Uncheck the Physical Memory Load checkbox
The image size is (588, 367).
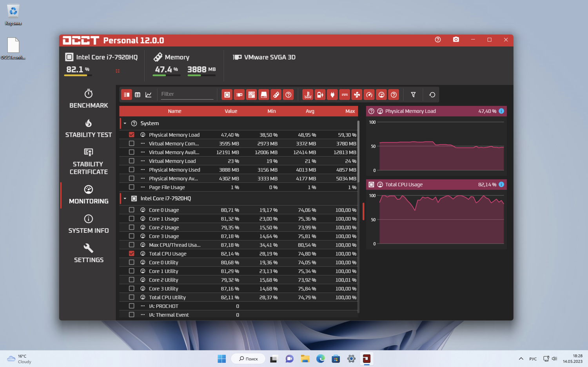(x=132, y=135)
